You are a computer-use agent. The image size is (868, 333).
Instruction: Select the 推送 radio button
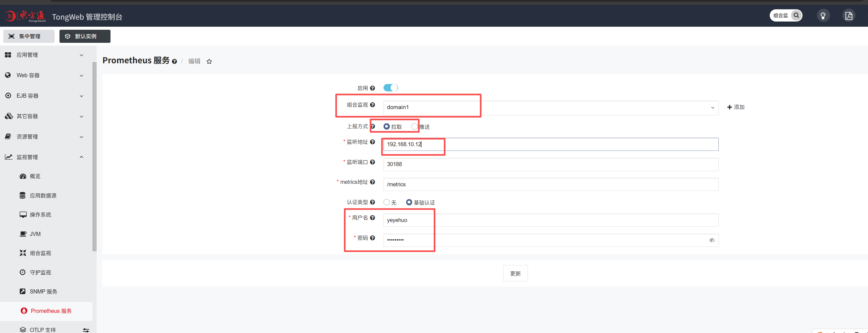click(414, 127)
